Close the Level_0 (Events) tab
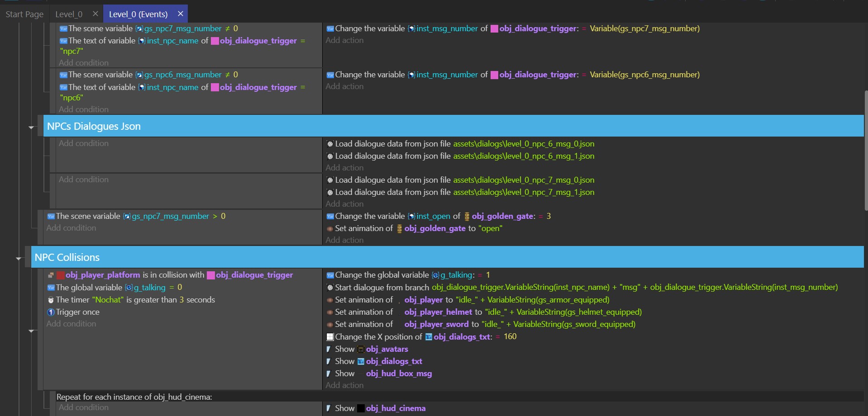Image resolution: width=868 pixels, height=416 pixels. 180,14
